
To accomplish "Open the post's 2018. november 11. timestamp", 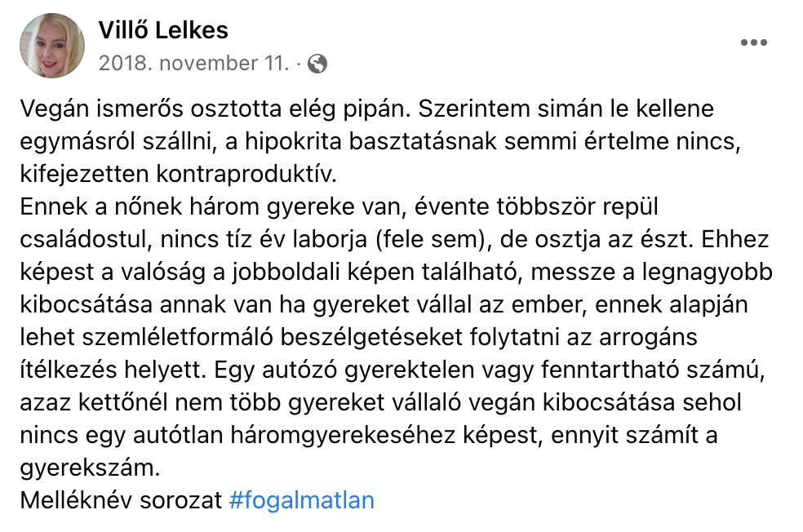I will pos(194,63).
